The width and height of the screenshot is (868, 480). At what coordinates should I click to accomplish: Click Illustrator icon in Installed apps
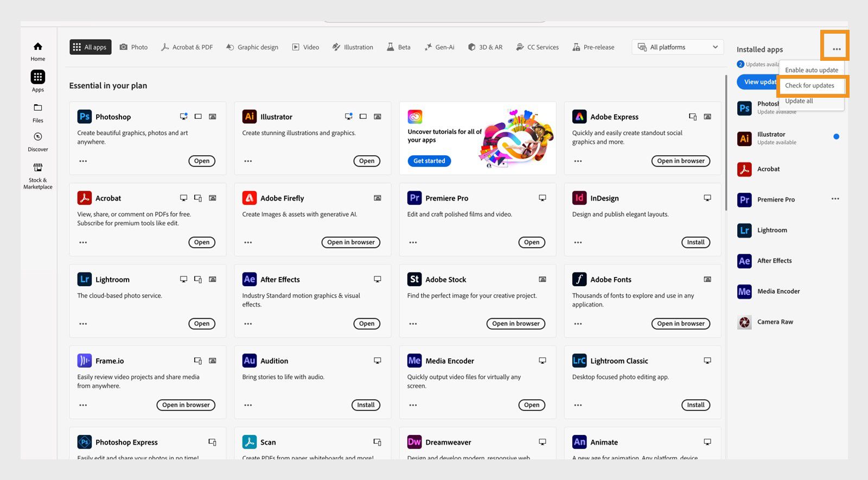point(744,138)
